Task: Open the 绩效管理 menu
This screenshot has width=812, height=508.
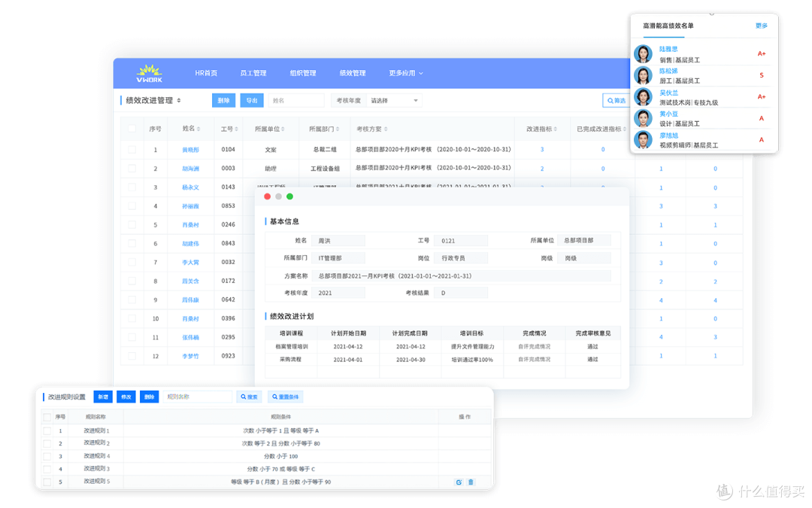Action: (x=353, y=73)
